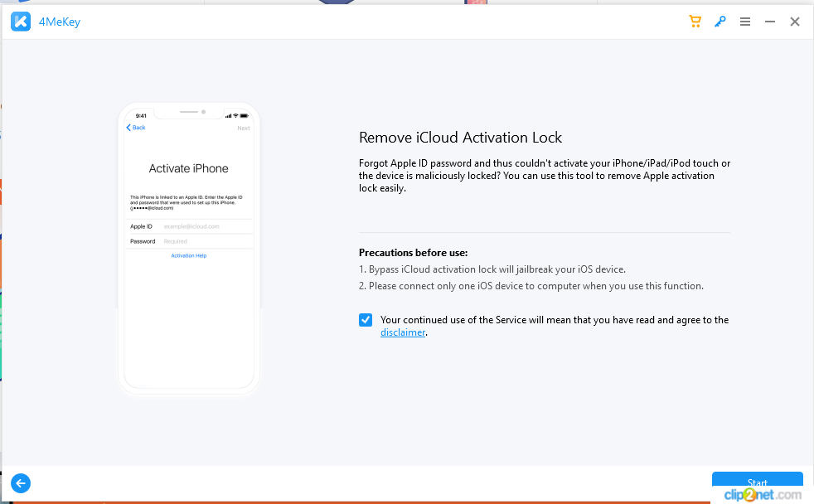Open the hamburger menu
Screen dimensions: 814x504
pos(745,22)
